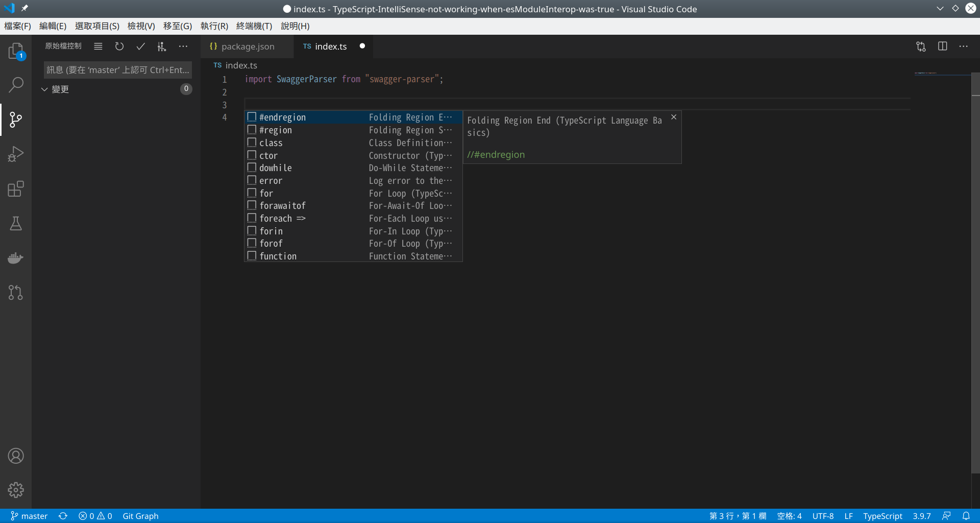
Task: Close the suggestion details popup
Action: pos(674,117)
